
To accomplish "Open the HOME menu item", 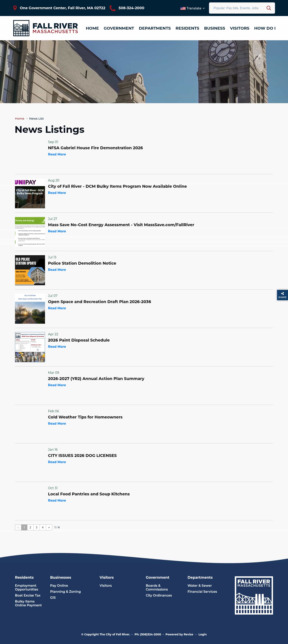I will pos(92,28).
